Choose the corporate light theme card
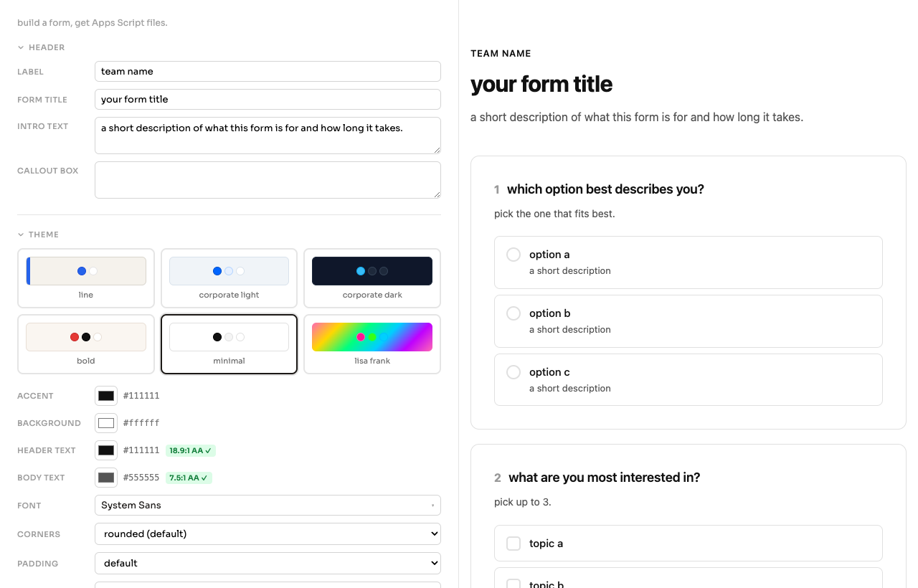This screenshot has height=588, width=918. [229, 278]
